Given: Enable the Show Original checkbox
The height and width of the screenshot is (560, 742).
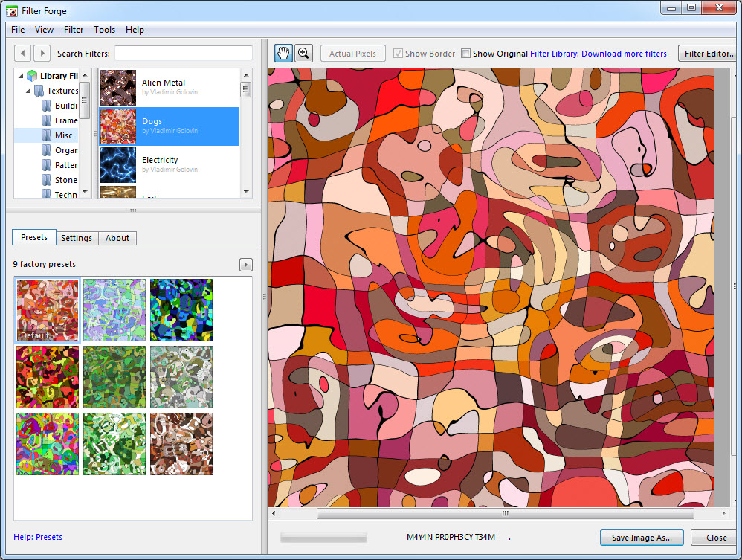Looking at the screenshot, I should (465, 54).
